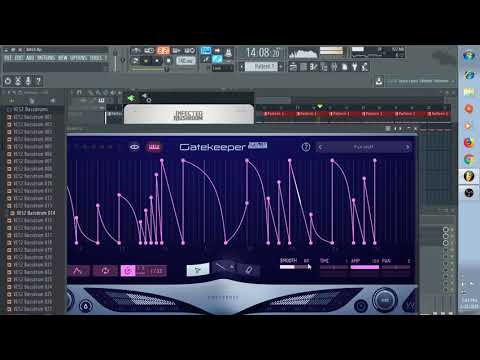
Task: Open the plugin wrapper speaker settings icon
Action: pos(146,98)
